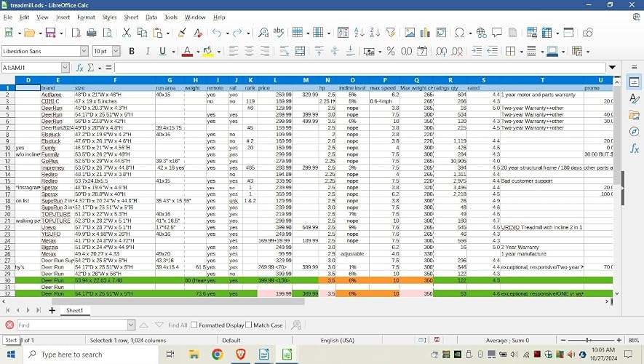Expand the font name dropdown
The height and width of the screenshot is (364, 644).
point(84,51)
